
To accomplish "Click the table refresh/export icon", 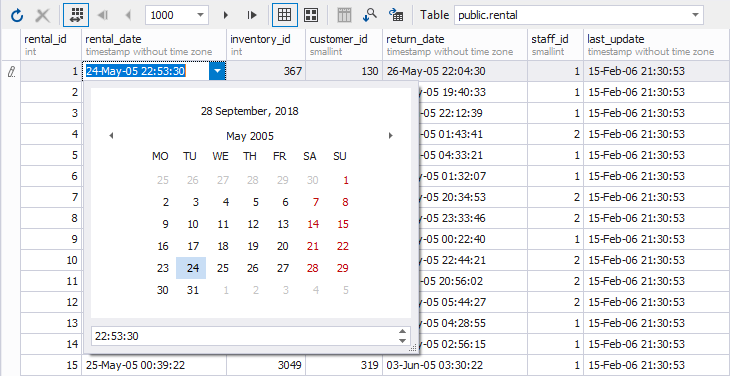I will pos(396,15).
